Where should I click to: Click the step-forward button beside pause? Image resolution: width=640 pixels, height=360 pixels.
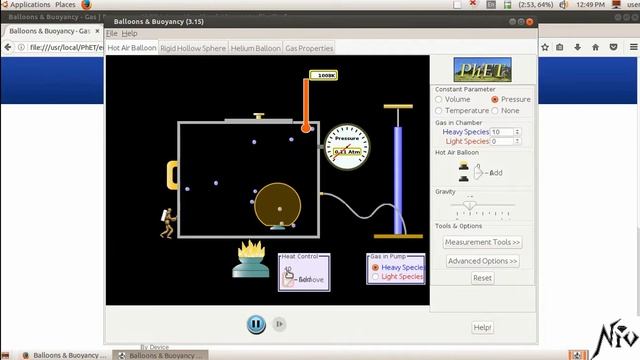[279, 324]
